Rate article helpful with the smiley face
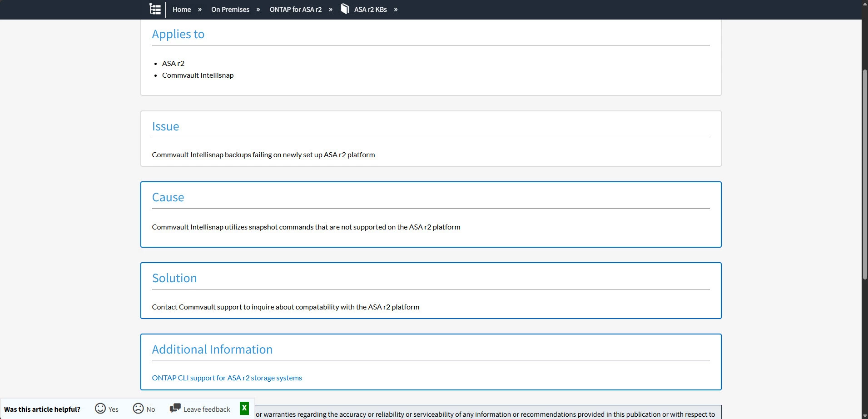 tap(100, 409)
